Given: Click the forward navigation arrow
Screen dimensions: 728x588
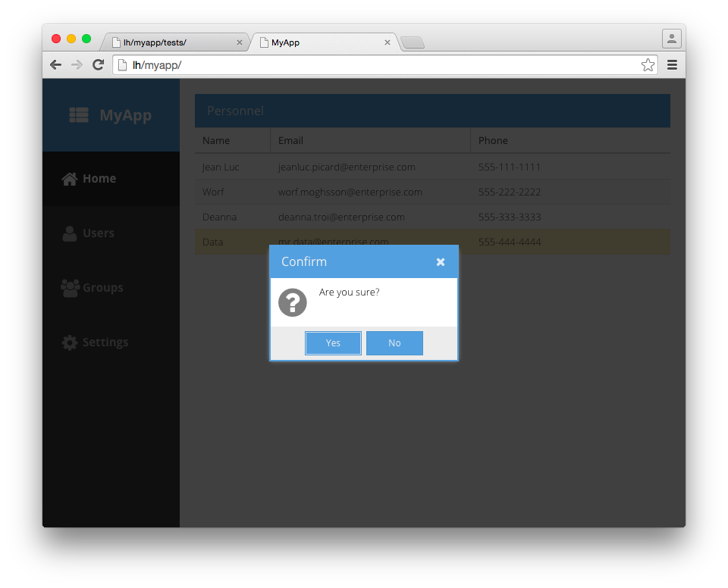Looking at the screenshot, I should tap(77, 64).
